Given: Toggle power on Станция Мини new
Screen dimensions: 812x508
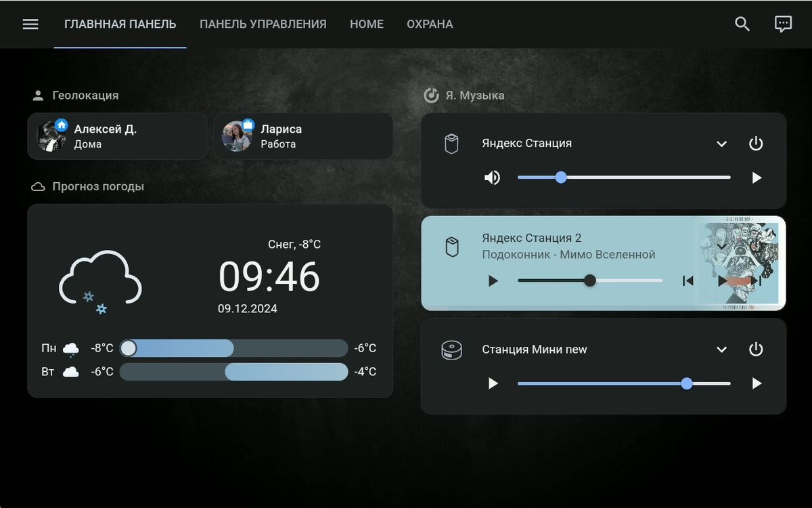Looking at the screenshot, I should click(x=756, y=350).
